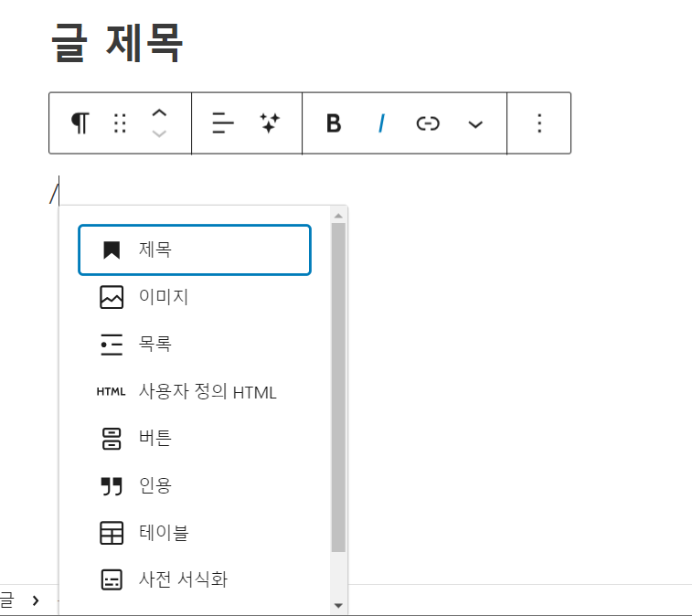Click the AI sparkle assistant icon
This screenshot has width=692, height=616.
pyautogui.click(x=270, y=123)
